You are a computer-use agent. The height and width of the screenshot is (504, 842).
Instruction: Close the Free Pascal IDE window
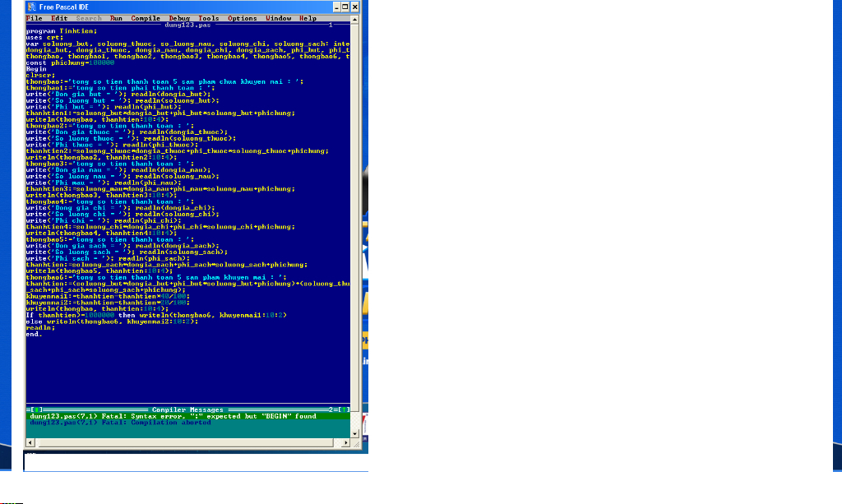coord(354,7)
